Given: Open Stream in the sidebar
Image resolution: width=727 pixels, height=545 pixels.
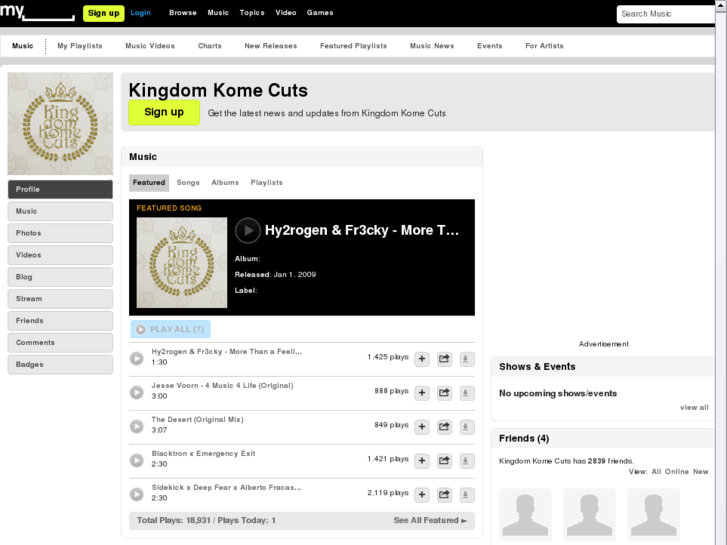Looking at the screenshot, I should click(x=60, y=299).
